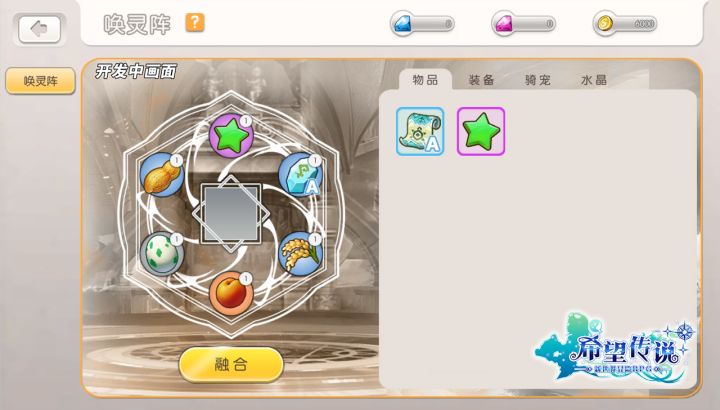The image size is (720, 410).
Task: Open the 骑宠 tab
Action: pos(538,80)
